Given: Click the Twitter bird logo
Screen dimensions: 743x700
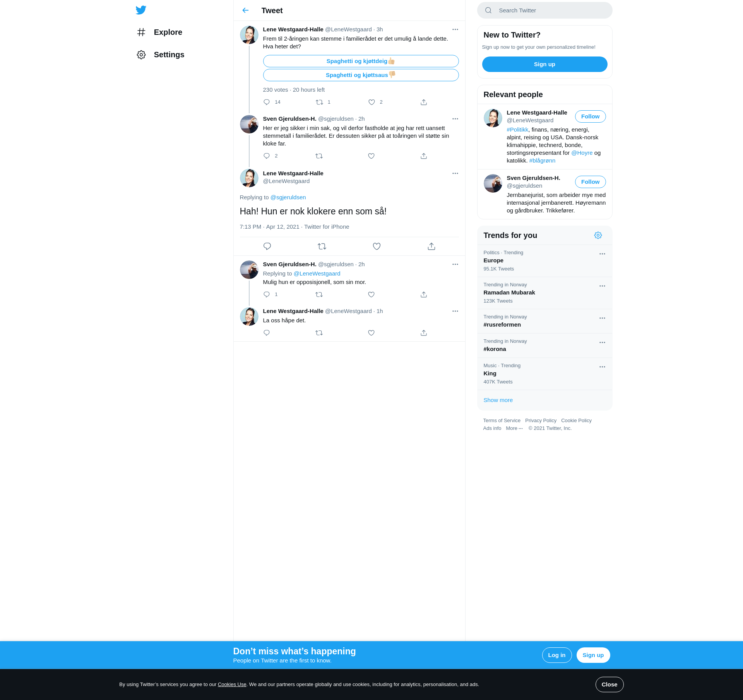Looking at the screenshot, I should click(141, 10).
